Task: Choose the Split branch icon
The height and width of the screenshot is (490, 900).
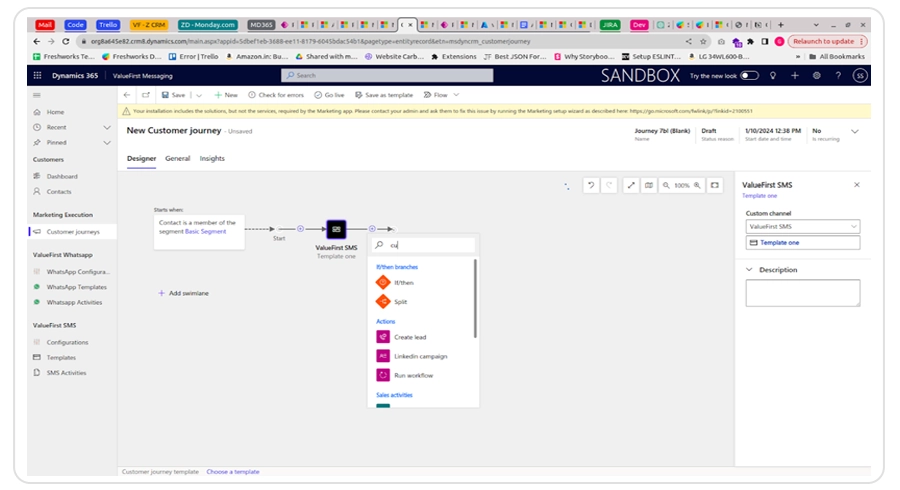Action: click(383, 301)
